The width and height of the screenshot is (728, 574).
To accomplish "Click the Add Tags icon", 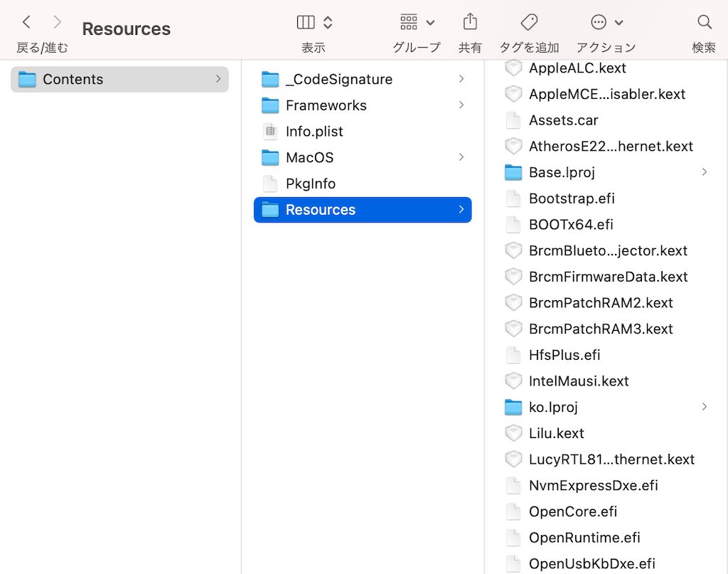I will pyautogui.click(x=529, y=22).
